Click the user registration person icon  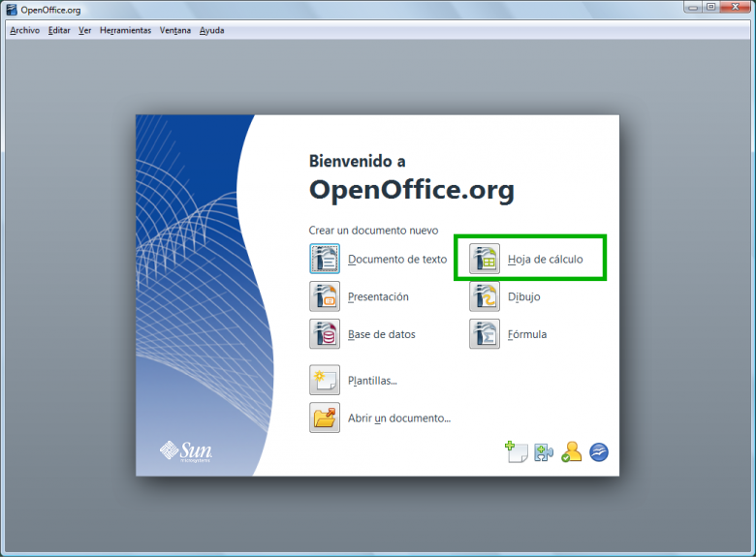pos(571,452)
